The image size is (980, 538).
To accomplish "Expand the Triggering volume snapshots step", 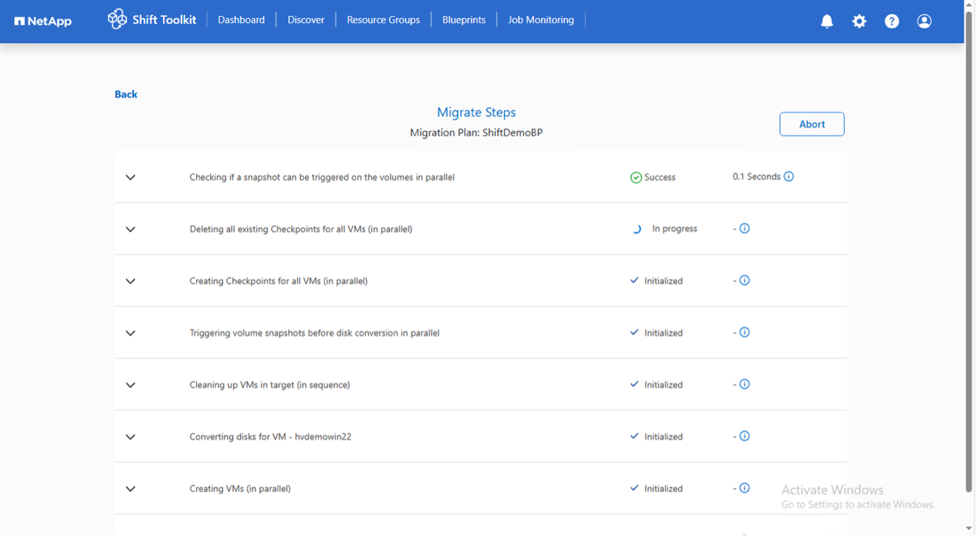I will click(x=130, y=333).
